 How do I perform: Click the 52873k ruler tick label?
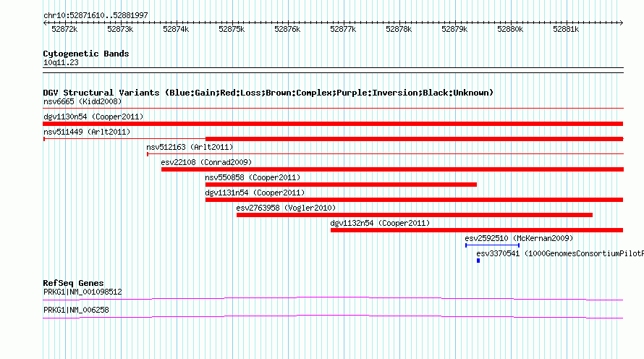[120, 29]
